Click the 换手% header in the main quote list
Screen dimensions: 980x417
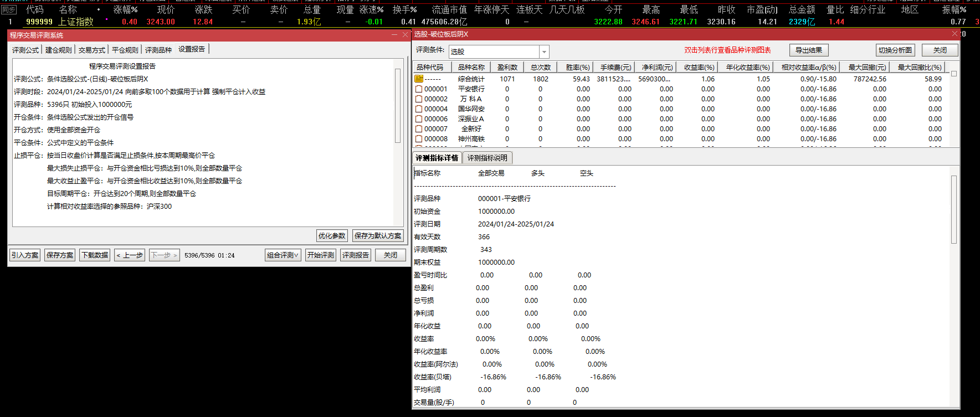click(x=404, y=9)
